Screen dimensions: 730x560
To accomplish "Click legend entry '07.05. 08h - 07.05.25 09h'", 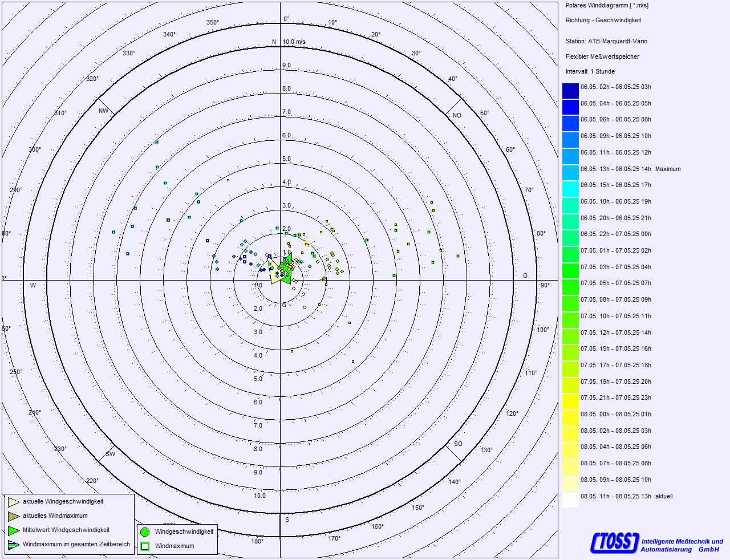I will click(x=616, y=300).
